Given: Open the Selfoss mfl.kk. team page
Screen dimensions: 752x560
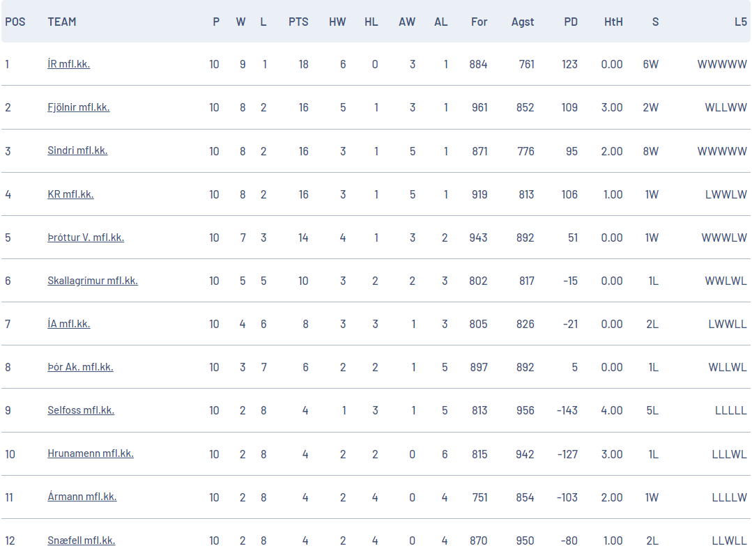Looking at the screenshot, I should 81,410.
